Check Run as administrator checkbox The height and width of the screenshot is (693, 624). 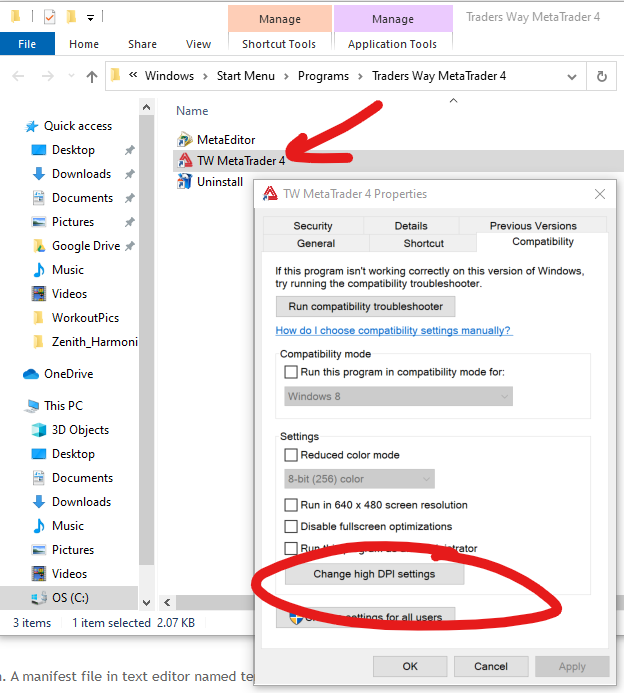(291, 548)
